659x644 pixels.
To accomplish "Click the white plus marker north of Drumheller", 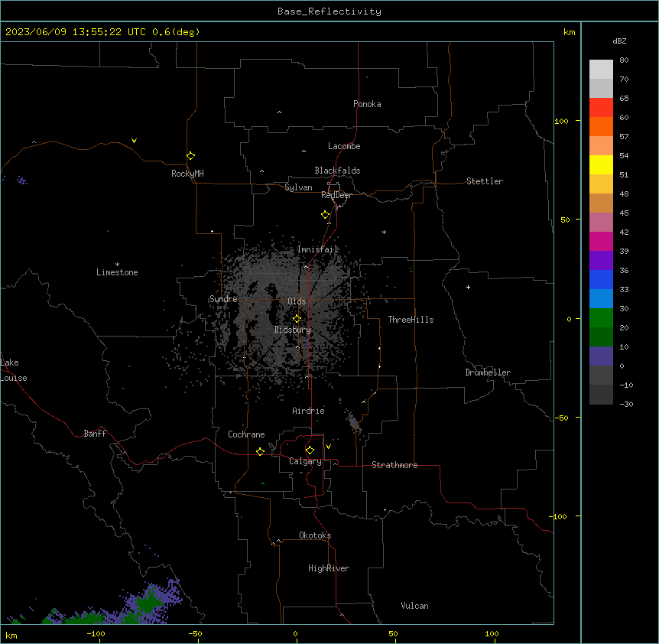I will 468,287.
